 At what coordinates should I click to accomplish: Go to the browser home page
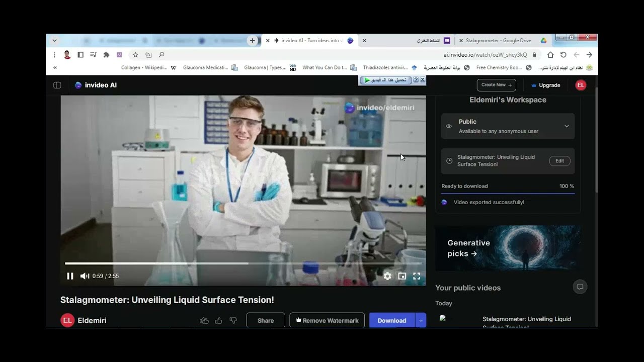(550, 55)
